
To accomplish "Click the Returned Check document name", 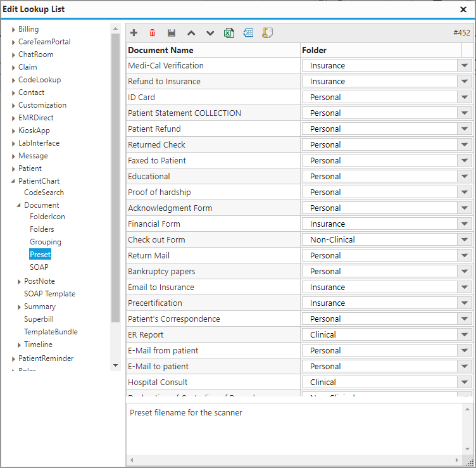I will (156, 144).
